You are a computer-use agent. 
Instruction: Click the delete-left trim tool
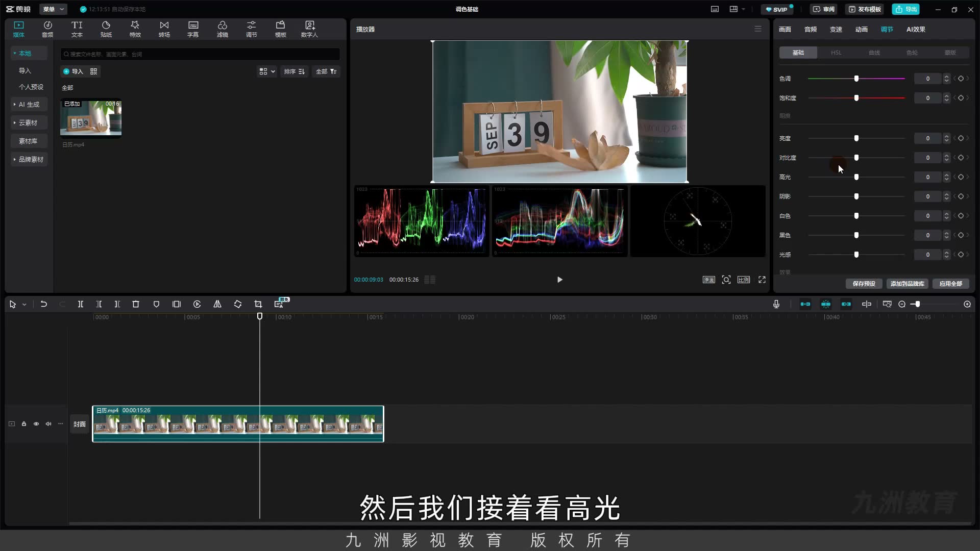(x=99, y=304)
